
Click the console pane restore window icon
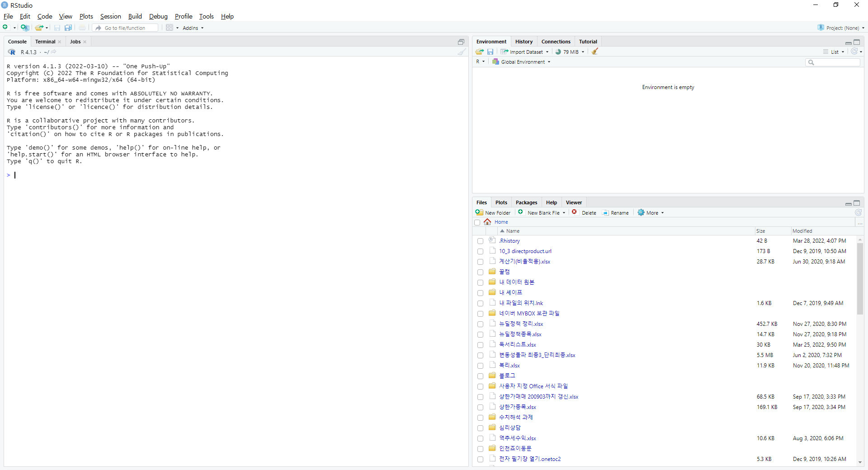pos(461,42)
